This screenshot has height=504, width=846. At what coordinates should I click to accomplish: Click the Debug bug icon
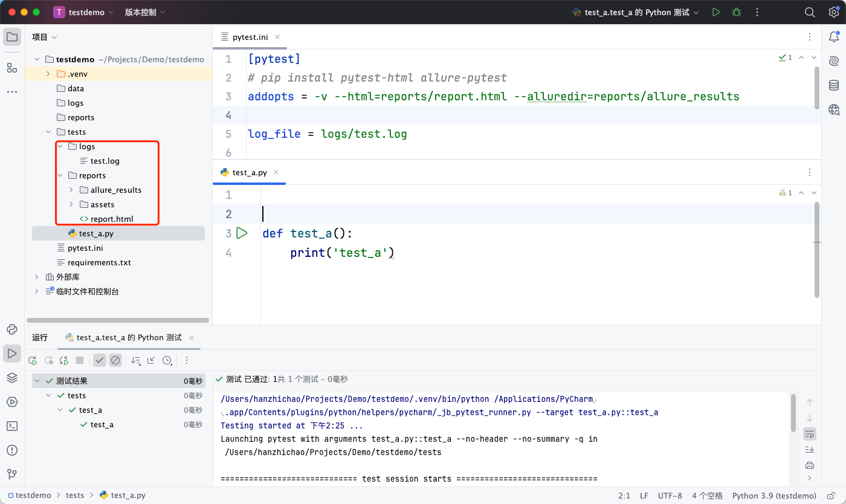(736, 12)
